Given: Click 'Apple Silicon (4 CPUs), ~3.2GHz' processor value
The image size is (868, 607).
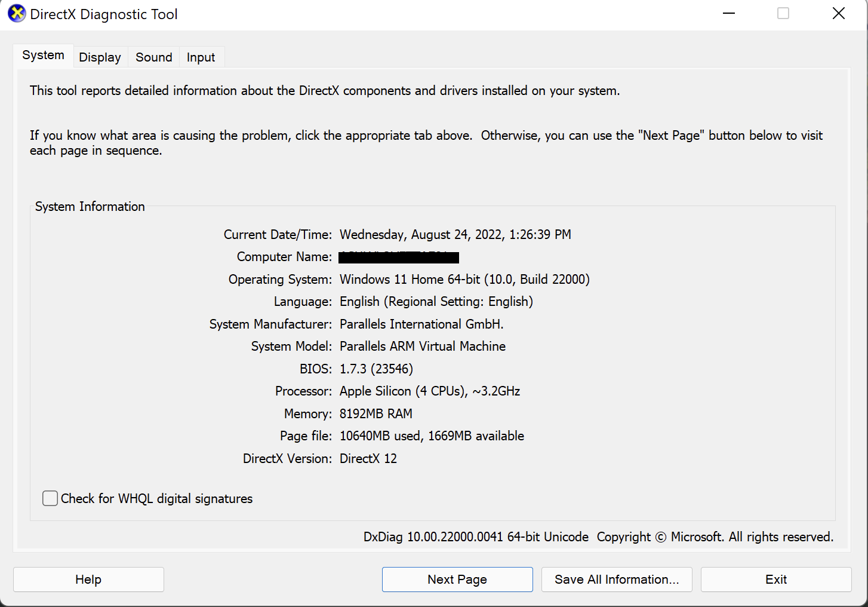Looking at the screenshot, I should [x=430, y=391].
